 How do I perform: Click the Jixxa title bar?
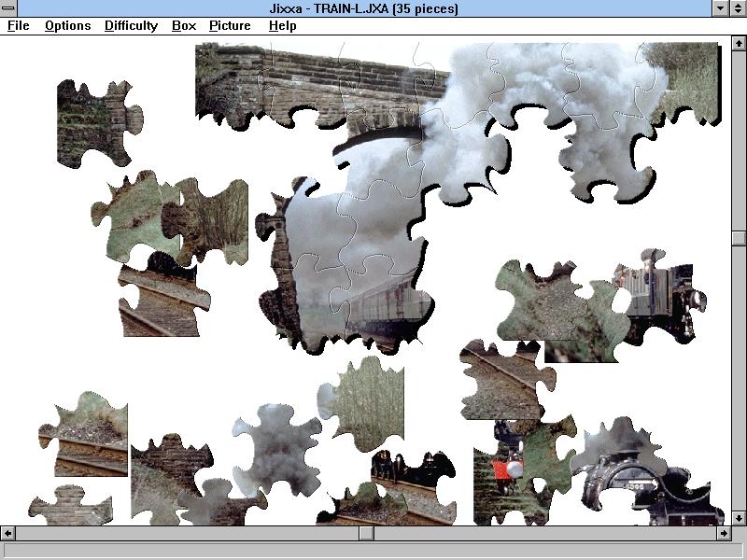(364, 8)
